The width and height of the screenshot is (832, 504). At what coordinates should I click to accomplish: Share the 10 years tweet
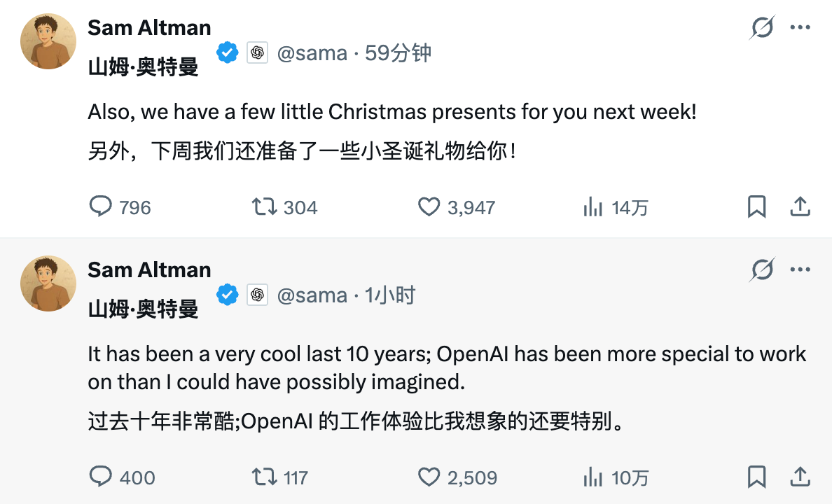point(799,477)
